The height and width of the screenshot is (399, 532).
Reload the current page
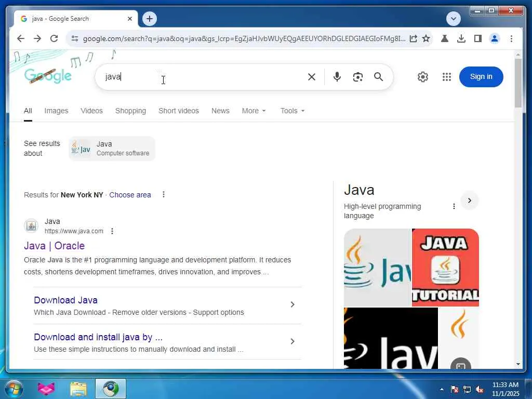click(54, 38)
